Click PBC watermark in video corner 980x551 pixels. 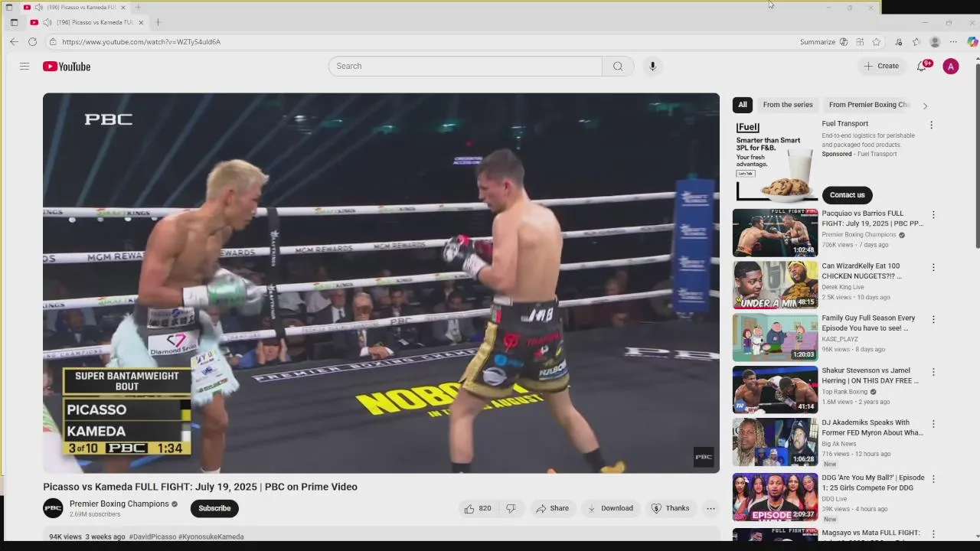(704, 457)
